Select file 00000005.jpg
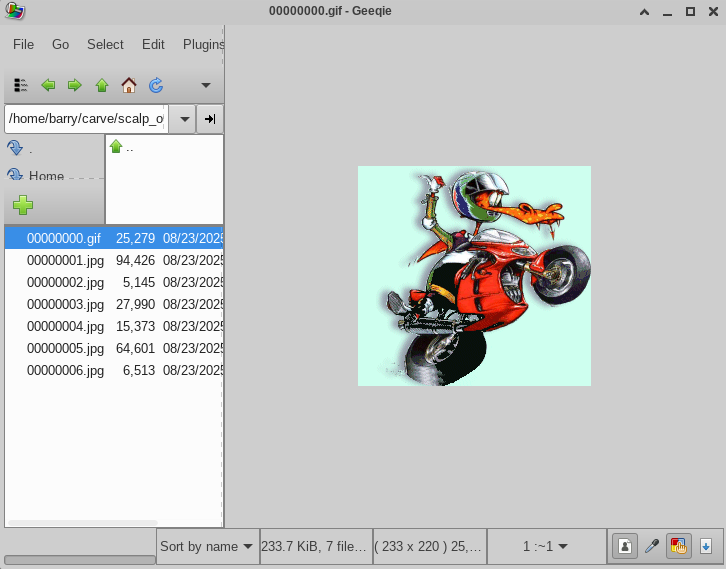Image resolution: width=726 pixels, height=569 pixels. coord(114,348)
